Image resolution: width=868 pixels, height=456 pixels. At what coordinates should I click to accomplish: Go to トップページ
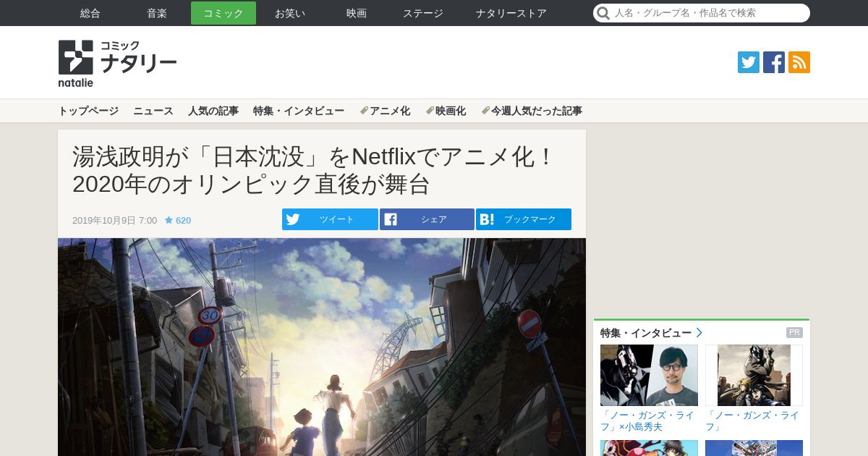pos(88,111)
